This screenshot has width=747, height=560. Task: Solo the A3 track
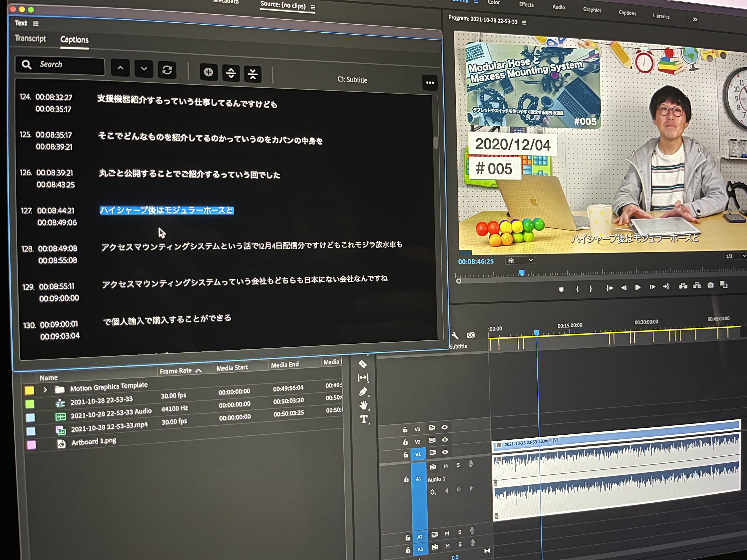coord(460,544)
